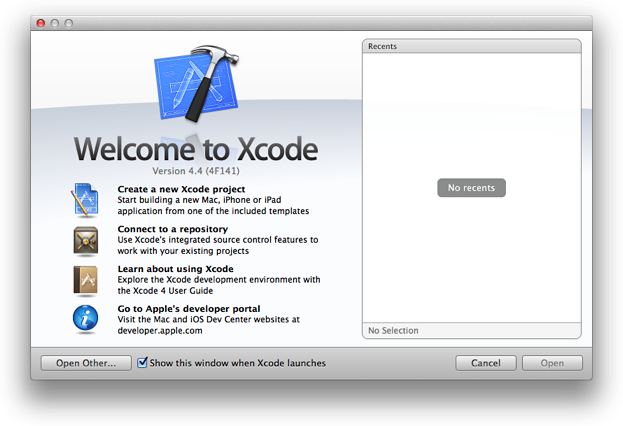Choose Connect to a repository
The image size is (623, 426).
[x=173, y=229]
